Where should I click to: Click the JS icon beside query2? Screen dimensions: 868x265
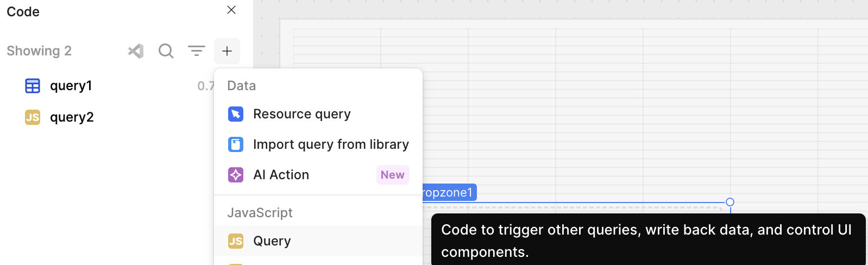pyautogui.click(x=33, y=117)
